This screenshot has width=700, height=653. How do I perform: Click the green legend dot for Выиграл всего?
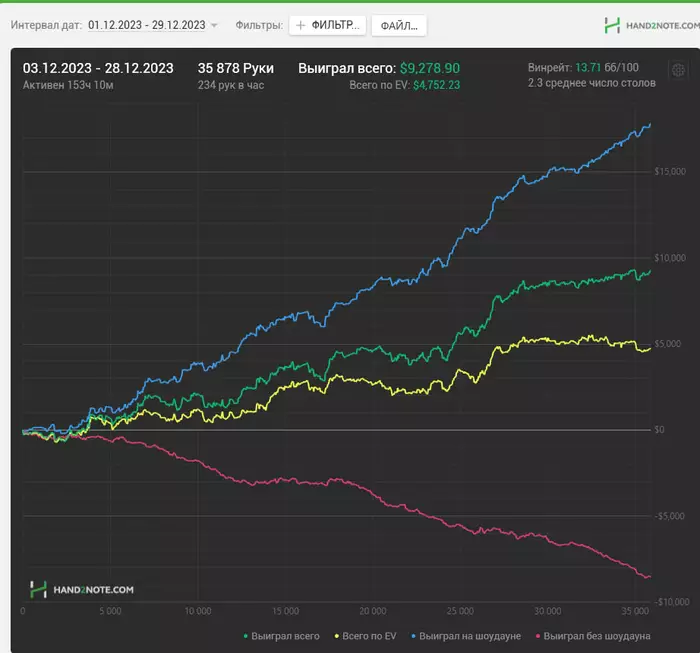[x=246, y=636]
